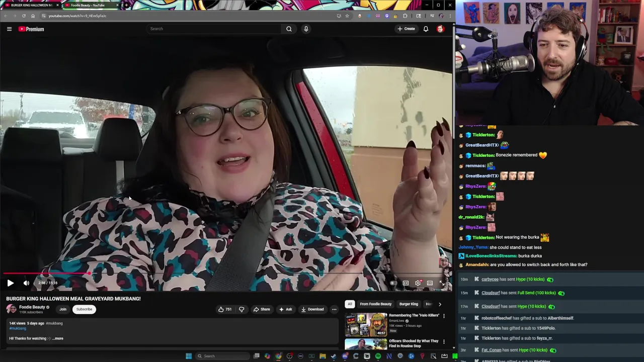Image resolution: width=644 pixels, height=362 pixels.
Task: Dislike the video with thumbs down
Action: 242,309
